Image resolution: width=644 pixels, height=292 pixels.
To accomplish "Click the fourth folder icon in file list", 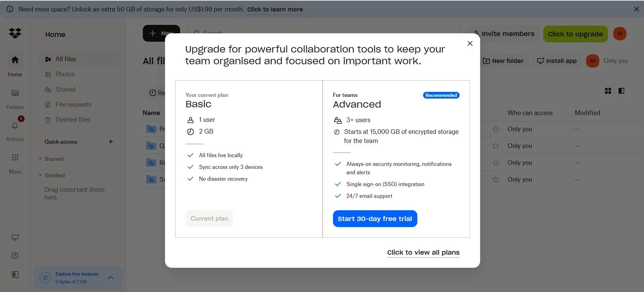I will pyautogui.click(x=151, y=179).
